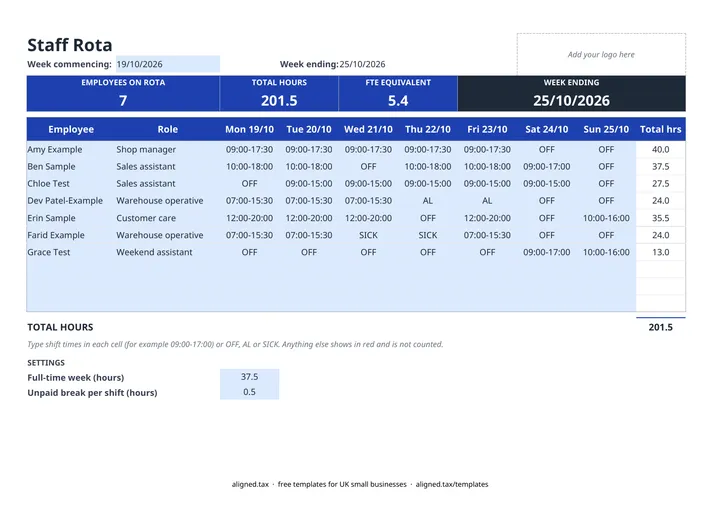
Task: Click the 'Fri 23/10' column header
Action: (x=487, y=130)
